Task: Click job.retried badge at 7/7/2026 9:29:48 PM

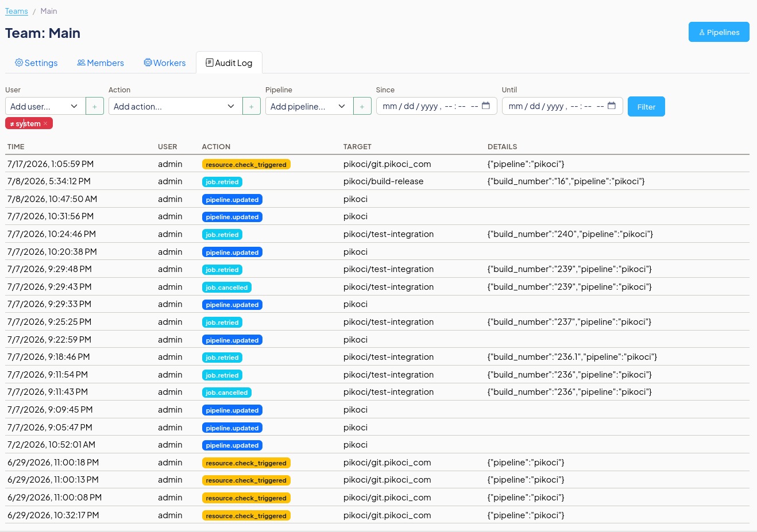Action: 222,270
